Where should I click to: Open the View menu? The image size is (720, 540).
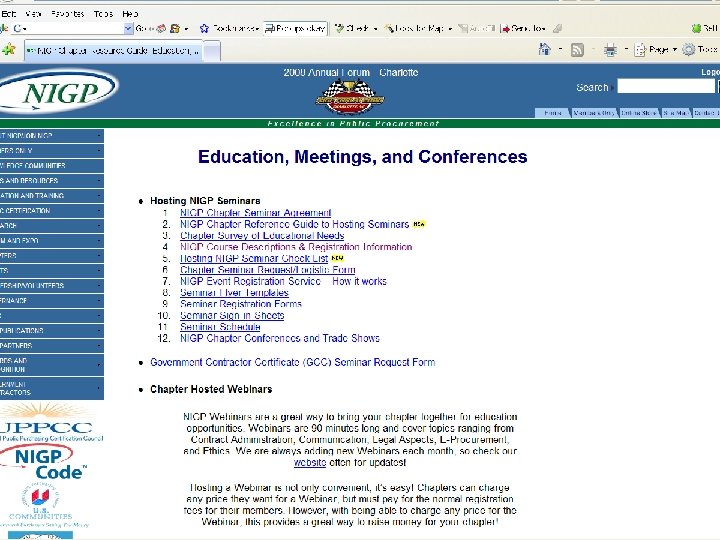point(33,14)
